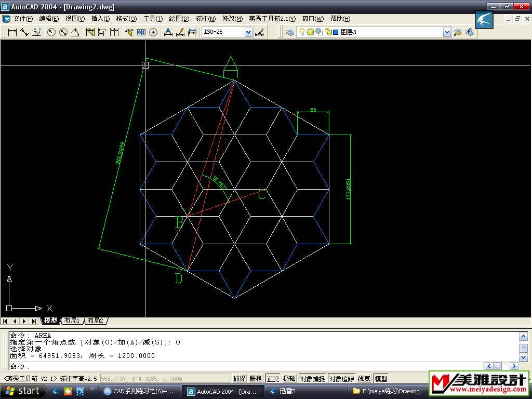The height and width of the screenshot is (399, 532).
Task: Open the 图层3 layer dropdown list
Action: pyautogui.click(x=447, y=32)
